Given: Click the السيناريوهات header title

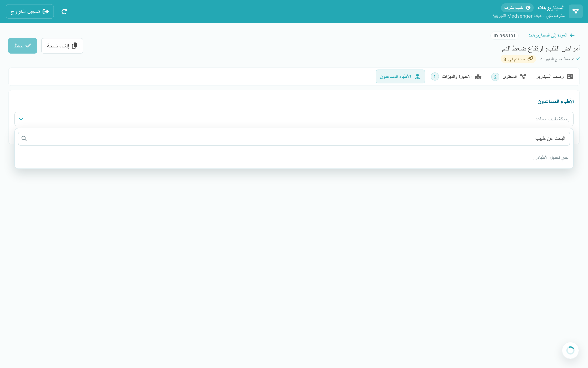Looking at the screenshot, I should (x=551, y=8).
